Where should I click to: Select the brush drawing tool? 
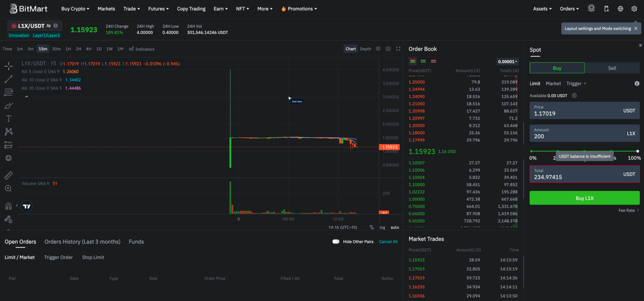(x=8, y=105)
